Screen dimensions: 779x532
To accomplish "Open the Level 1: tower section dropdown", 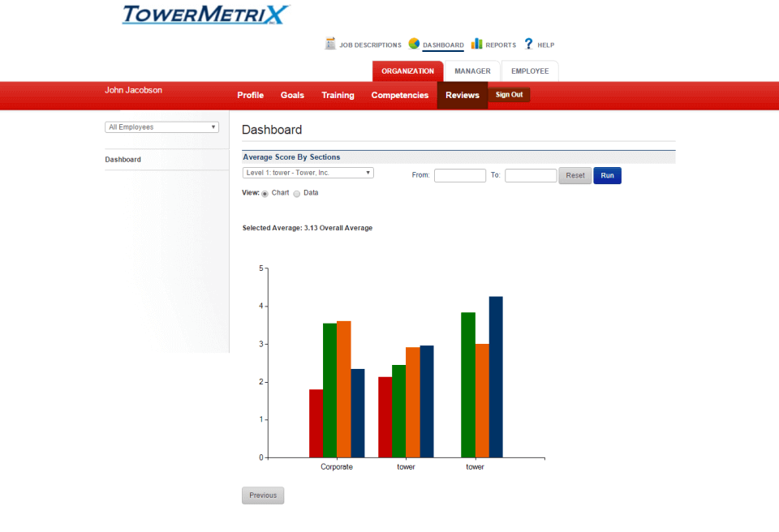I will click(307, 173).
